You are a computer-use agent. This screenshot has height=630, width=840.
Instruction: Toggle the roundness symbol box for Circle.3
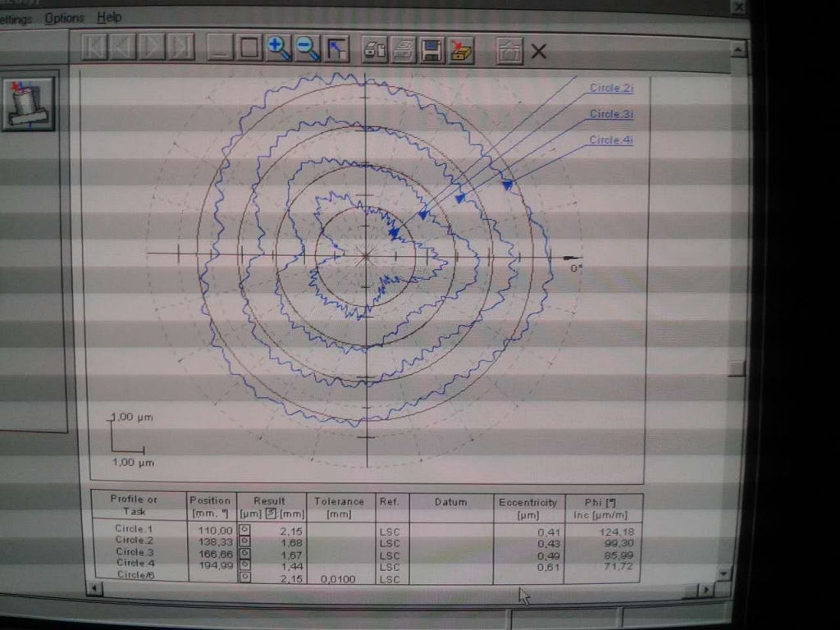244,555
